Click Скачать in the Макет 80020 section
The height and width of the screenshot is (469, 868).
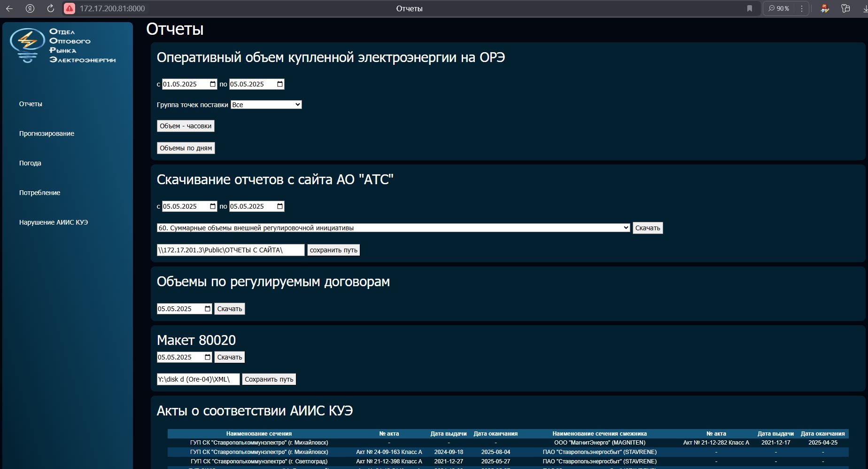pos(230,357)
